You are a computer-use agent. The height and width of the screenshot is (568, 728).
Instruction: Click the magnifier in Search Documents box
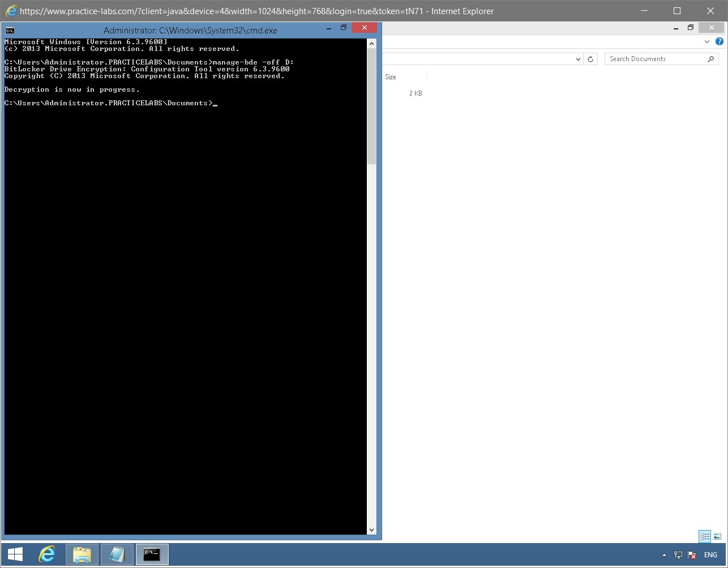tap(711, 58)
